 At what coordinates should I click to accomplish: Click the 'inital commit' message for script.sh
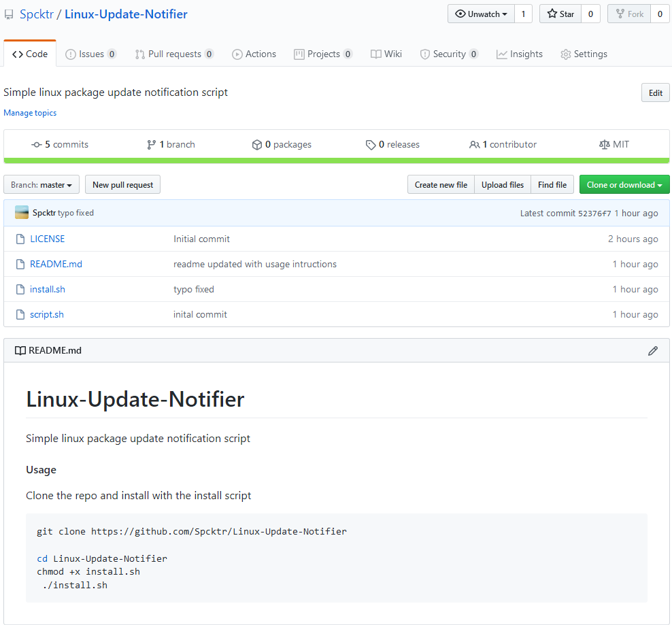(x=200, y=315)
